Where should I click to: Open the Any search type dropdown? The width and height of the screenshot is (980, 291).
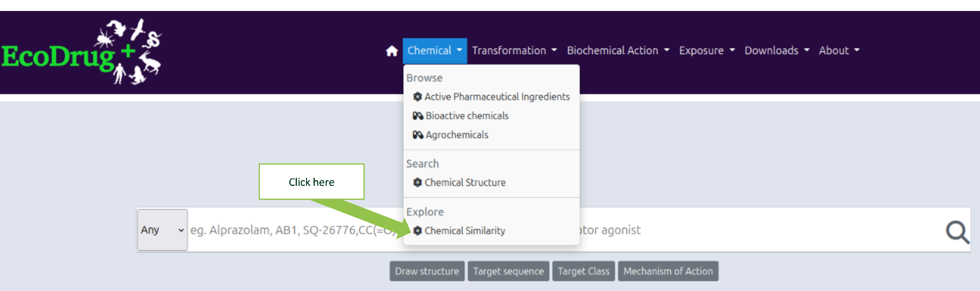pos(162,230)
